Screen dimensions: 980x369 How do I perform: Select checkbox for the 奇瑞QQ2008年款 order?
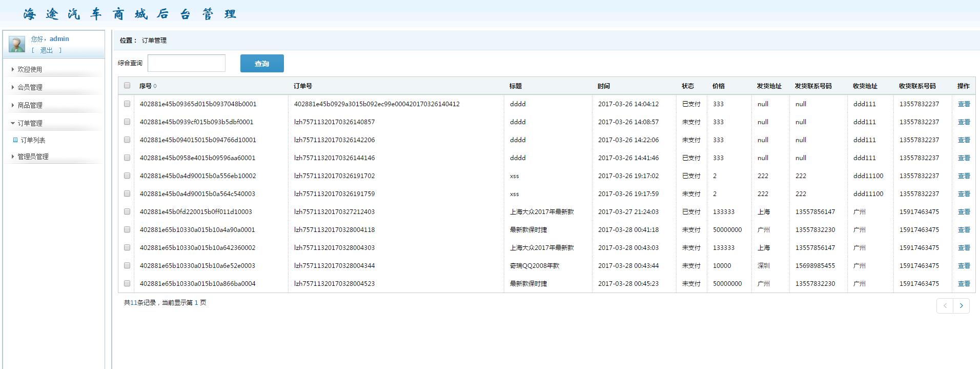(x=127, y=265)
